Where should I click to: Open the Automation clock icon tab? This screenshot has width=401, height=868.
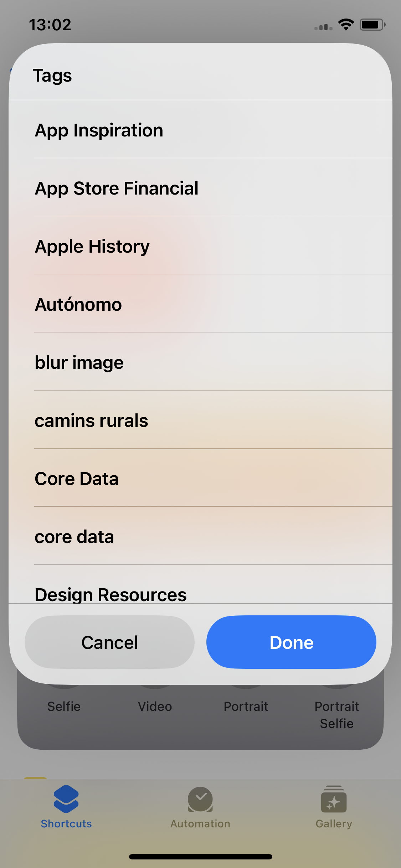[200, 799]
